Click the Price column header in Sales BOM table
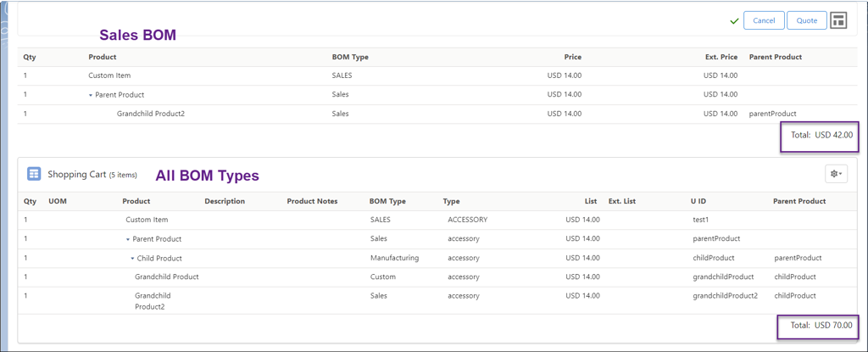The image size is (868, 352). pos(572,57)
